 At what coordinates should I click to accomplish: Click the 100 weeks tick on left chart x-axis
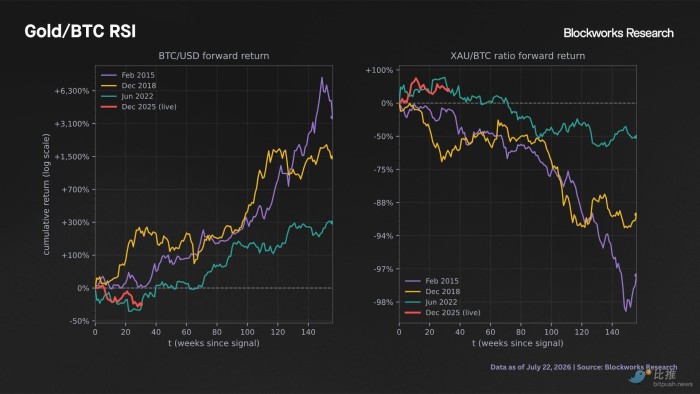[247, 332]
